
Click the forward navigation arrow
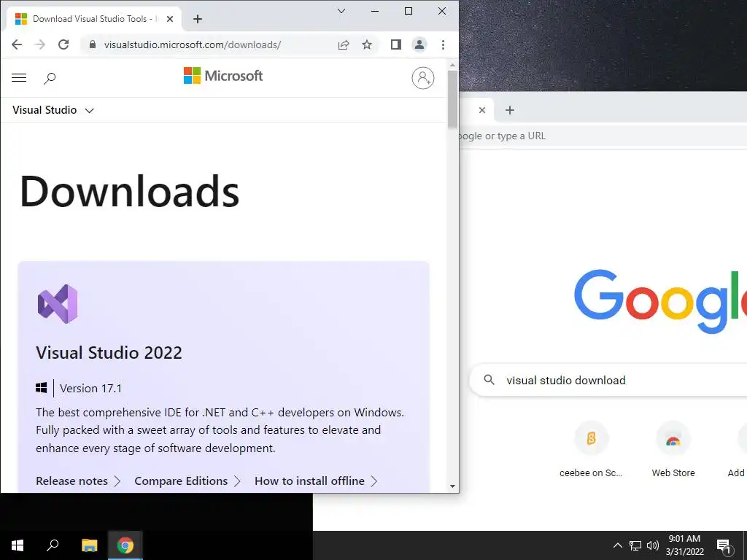pyautogui.click(x=40, y=44)
